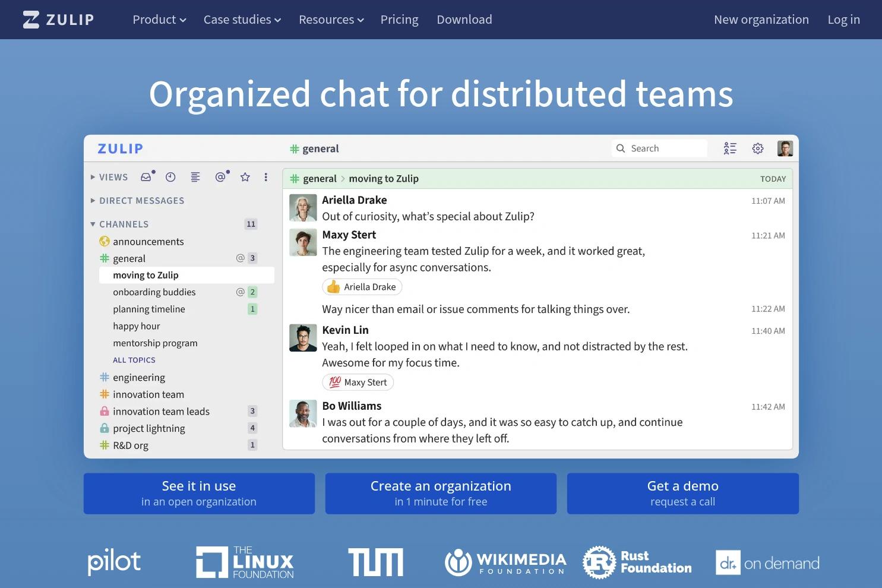
Task: Click the innovation team leads lock icon
Action: [x=105, y=411]
